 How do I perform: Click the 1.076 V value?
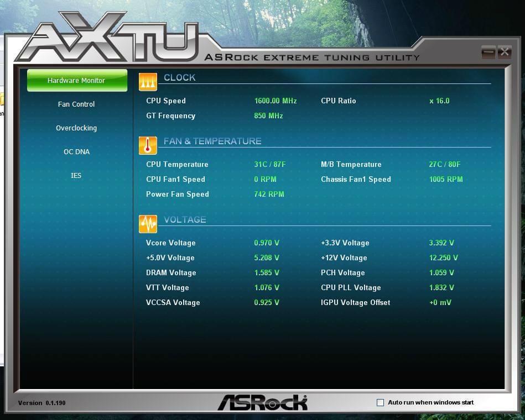[267, 287]
